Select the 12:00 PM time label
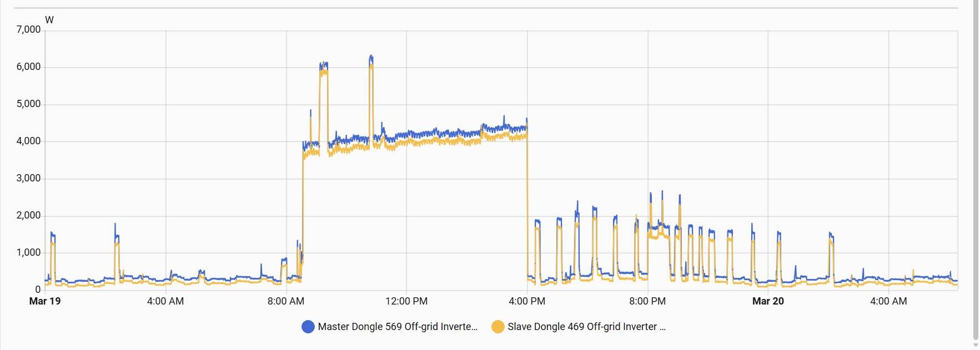Image resolution: width=980 pixels, height=350 pixels. (406, 301)
